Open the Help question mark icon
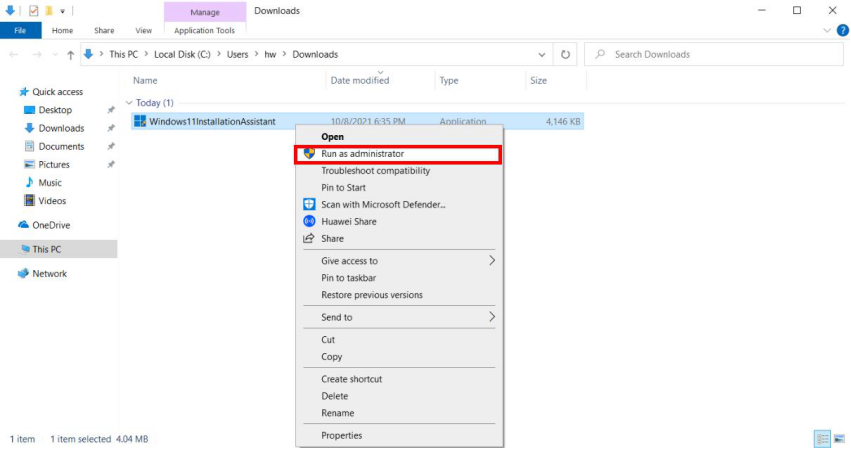The height and width of the screenshot is (449, 851). click(x=841, y=31)
